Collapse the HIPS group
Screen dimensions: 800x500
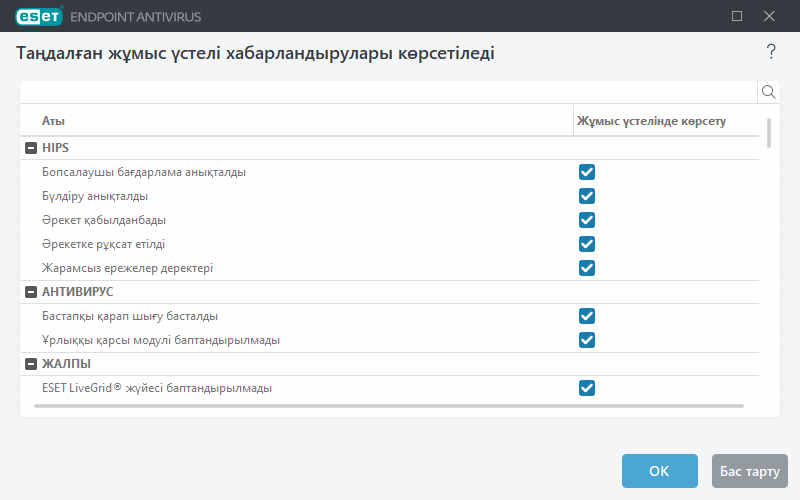click(31, 148)
